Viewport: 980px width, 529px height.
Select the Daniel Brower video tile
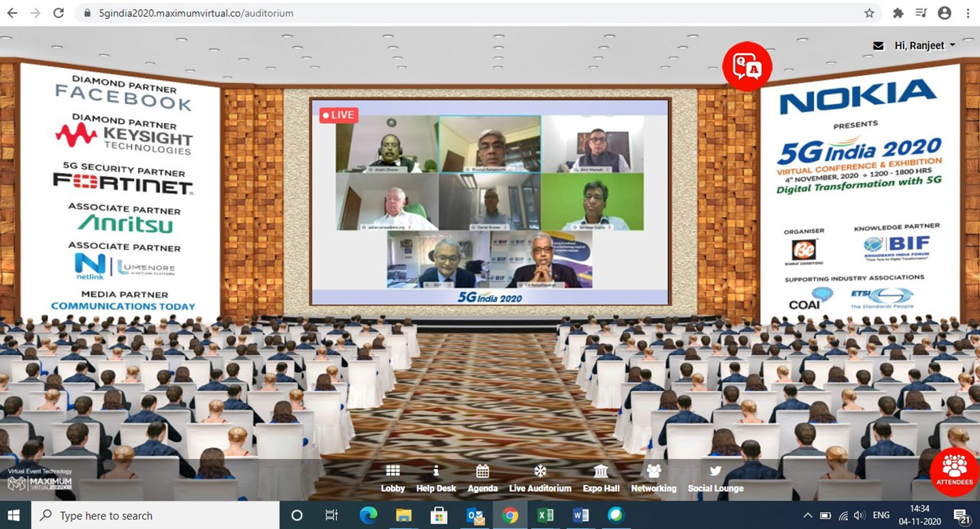point(490,202)
